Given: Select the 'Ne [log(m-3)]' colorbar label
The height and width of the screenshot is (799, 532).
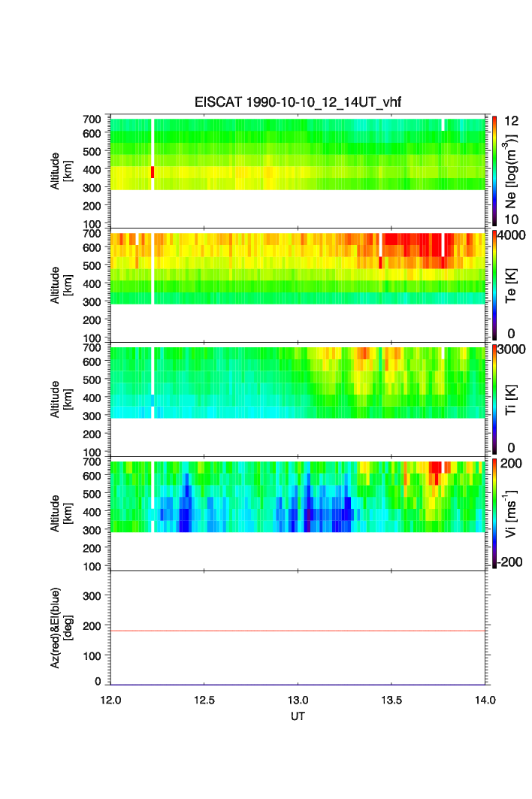Looking at the screenshot, I should click(x=511, y=171).
